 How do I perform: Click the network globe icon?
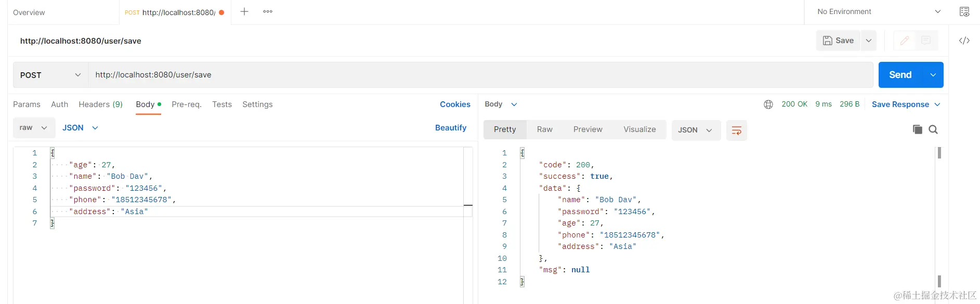pyautogui.click(x=768, y=104)
